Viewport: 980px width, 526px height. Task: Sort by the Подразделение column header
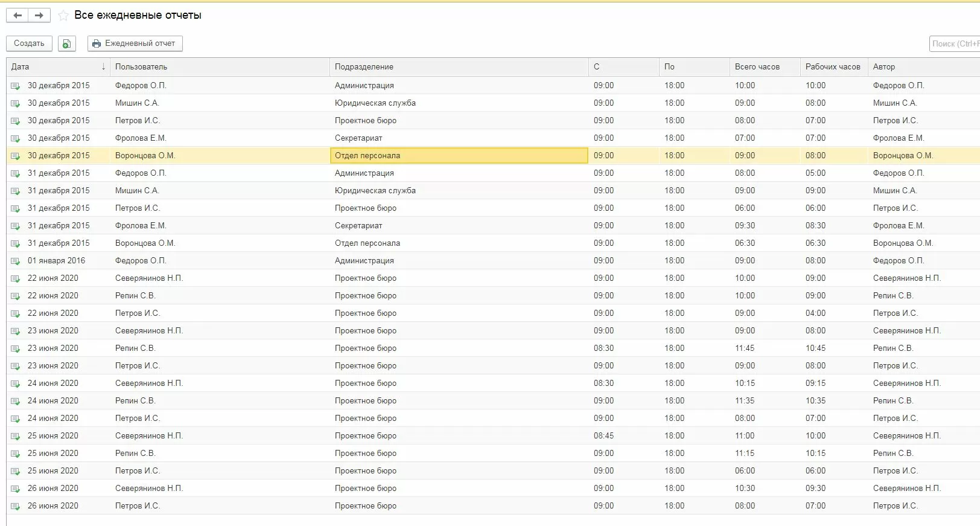pyautogui.click(x=459, y=67)
